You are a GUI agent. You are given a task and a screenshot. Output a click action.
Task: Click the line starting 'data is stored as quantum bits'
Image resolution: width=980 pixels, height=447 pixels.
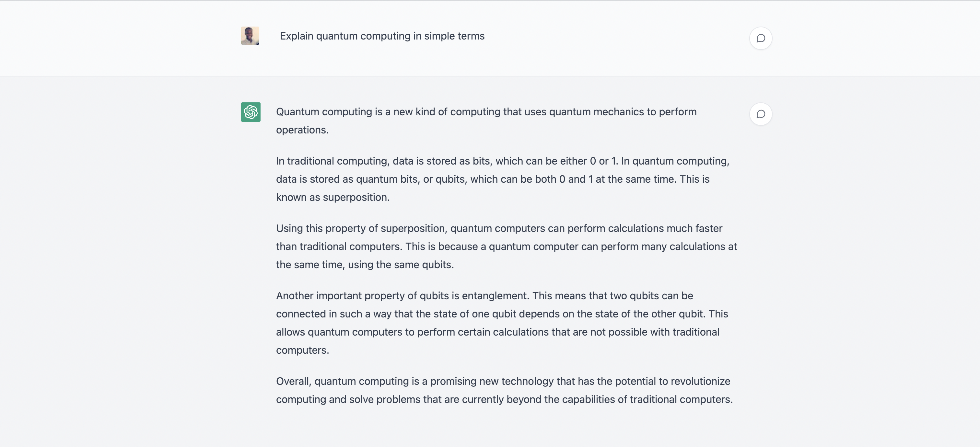pyautogui.click(x=493, y=179)
